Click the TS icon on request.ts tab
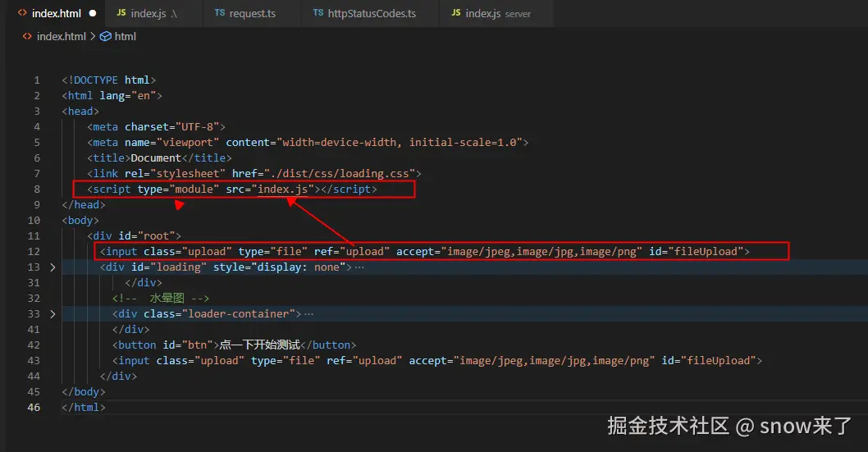 (220, 13)
